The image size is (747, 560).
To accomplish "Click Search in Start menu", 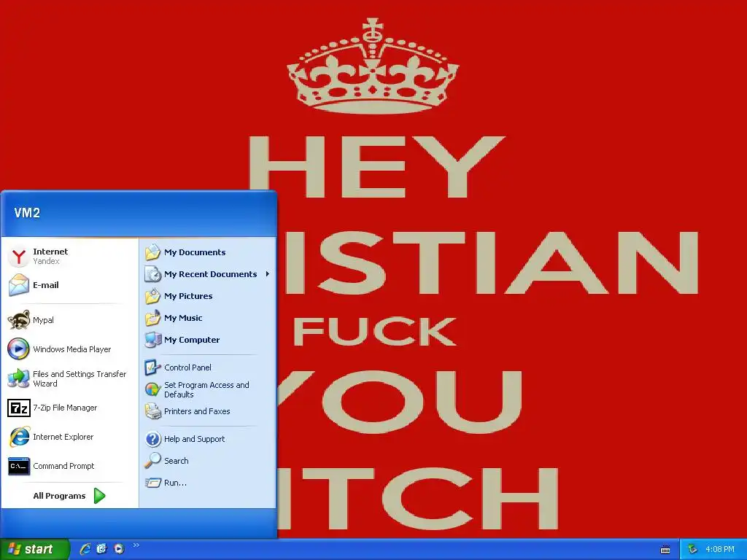I will pyautogui.click(x=208, y=461).
